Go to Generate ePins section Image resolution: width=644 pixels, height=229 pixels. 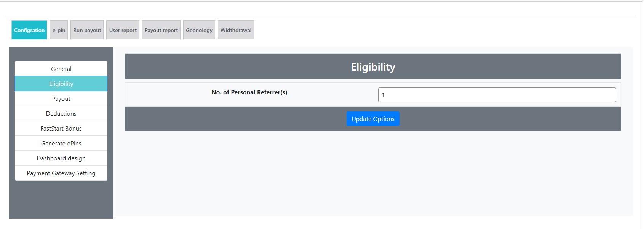click(61, 143)
